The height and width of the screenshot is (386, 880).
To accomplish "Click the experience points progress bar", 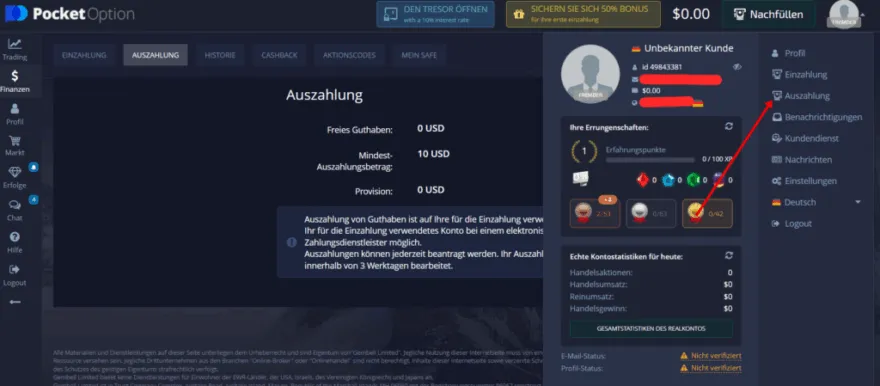I will 650,160.
